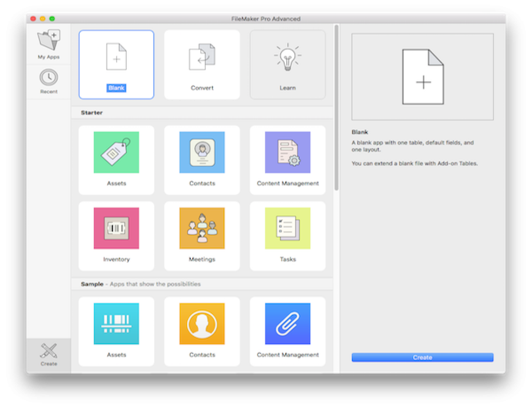Choose the Sample Content Management paperclip icon
Screen dimensions: 532x408
coord(288,324)
